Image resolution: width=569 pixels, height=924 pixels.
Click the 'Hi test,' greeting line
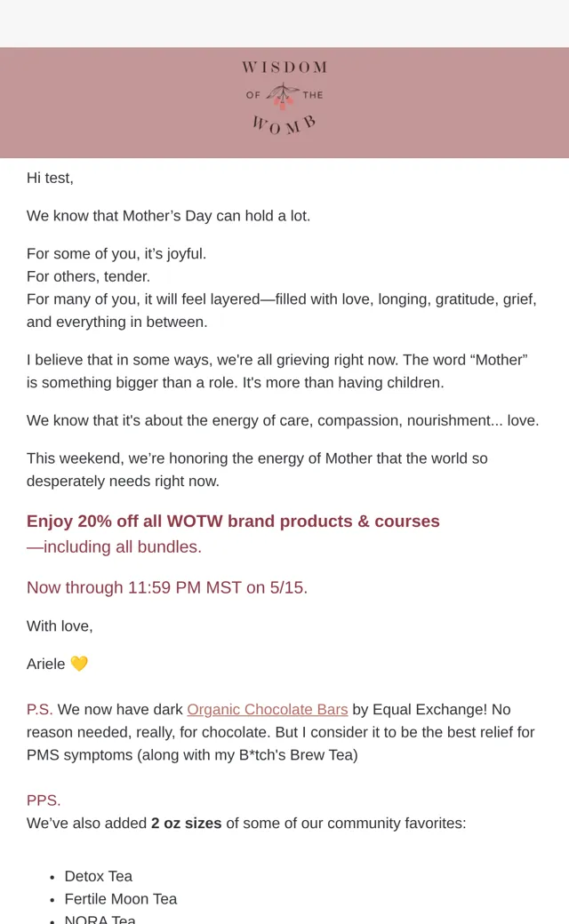[50, 178]
